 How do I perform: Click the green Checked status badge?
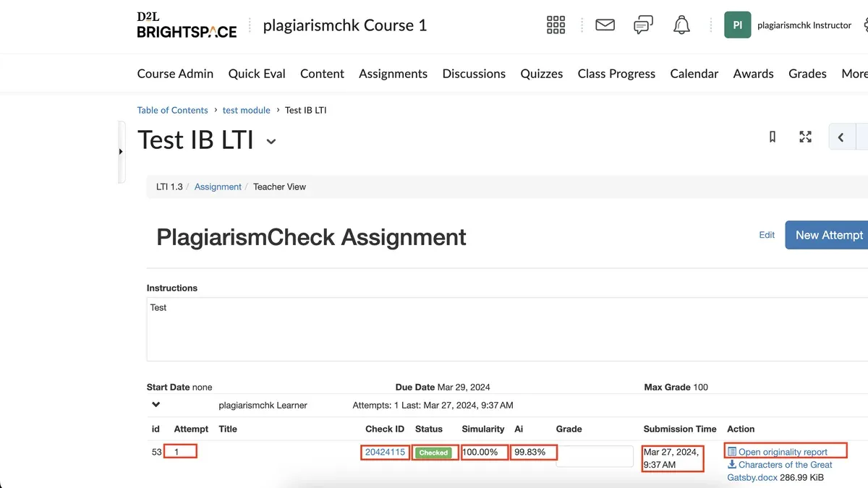433,453
